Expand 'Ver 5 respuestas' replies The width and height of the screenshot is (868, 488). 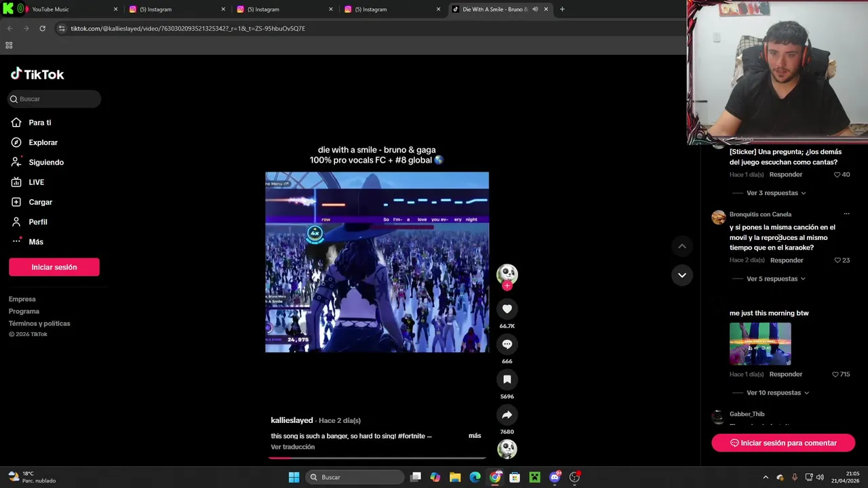point(776,279)
